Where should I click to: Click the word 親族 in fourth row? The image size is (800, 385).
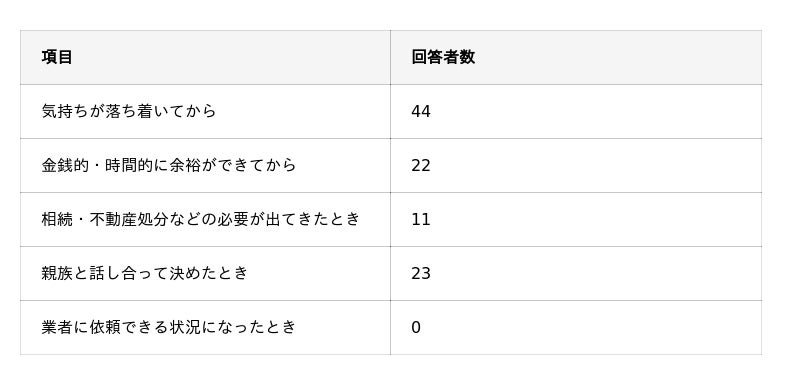click(x=57, y=273)
